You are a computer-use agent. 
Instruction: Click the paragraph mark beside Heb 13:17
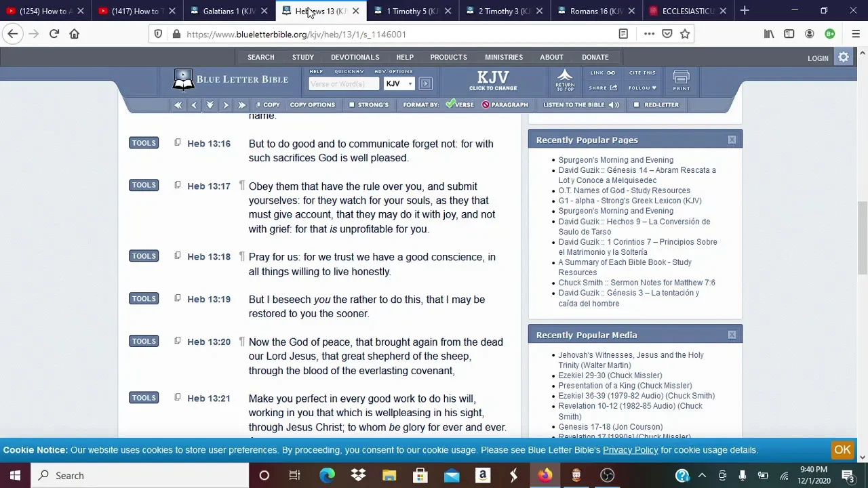tap(241, 186)
